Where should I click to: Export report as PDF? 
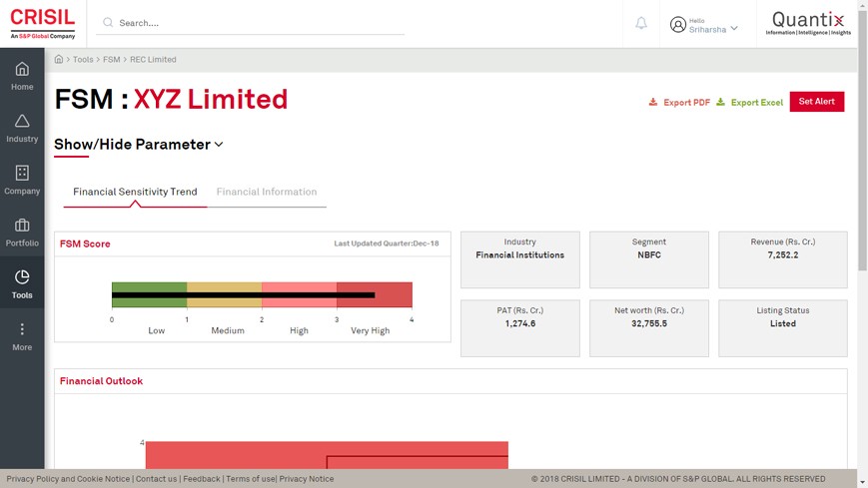coord(679,103)
